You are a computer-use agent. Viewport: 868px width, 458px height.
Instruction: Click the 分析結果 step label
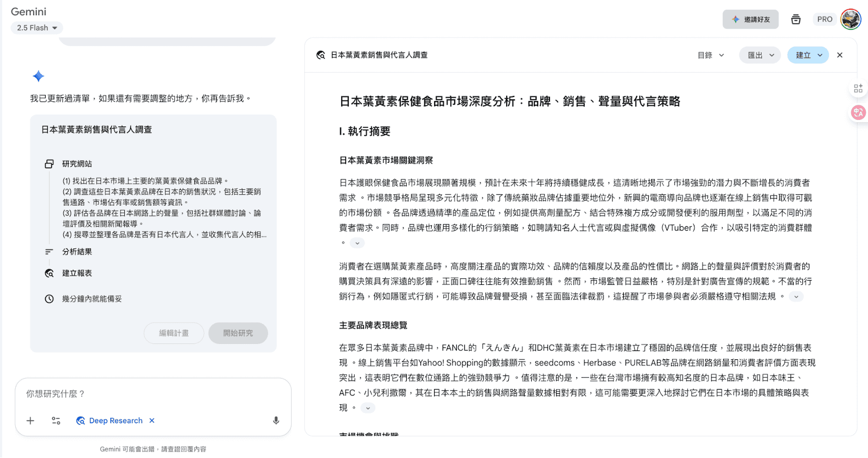[77, 252]
